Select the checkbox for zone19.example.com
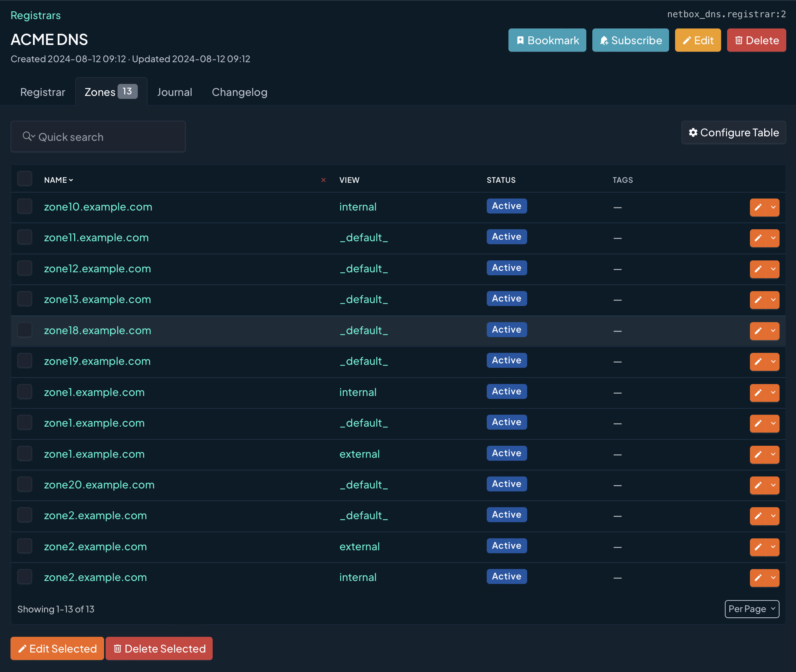The height and width of the screenshot is (672, 796). (x=25, y=360)
